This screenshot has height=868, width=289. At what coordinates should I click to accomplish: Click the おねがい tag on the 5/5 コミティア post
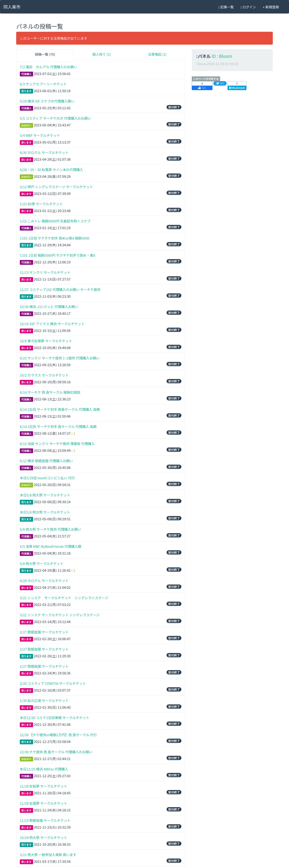coord(26,125)
